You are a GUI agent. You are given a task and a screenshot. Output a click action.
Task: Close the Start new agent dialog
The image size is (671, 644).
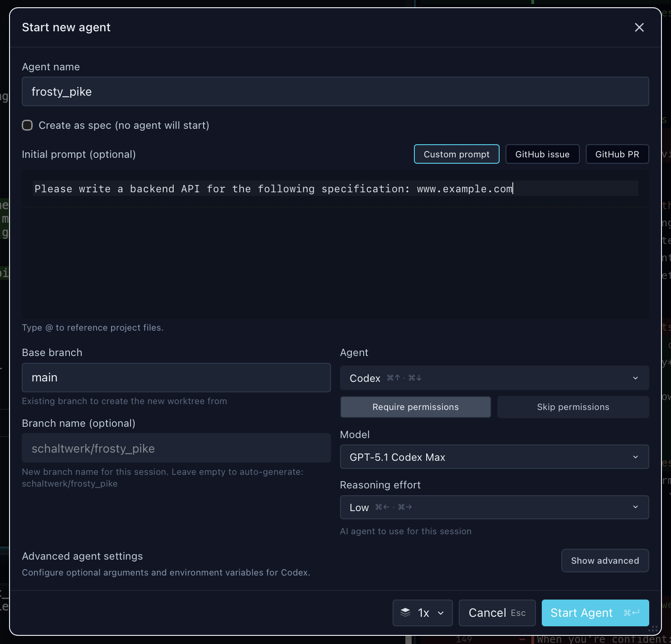pyautogui.click(x=639, y=27)
